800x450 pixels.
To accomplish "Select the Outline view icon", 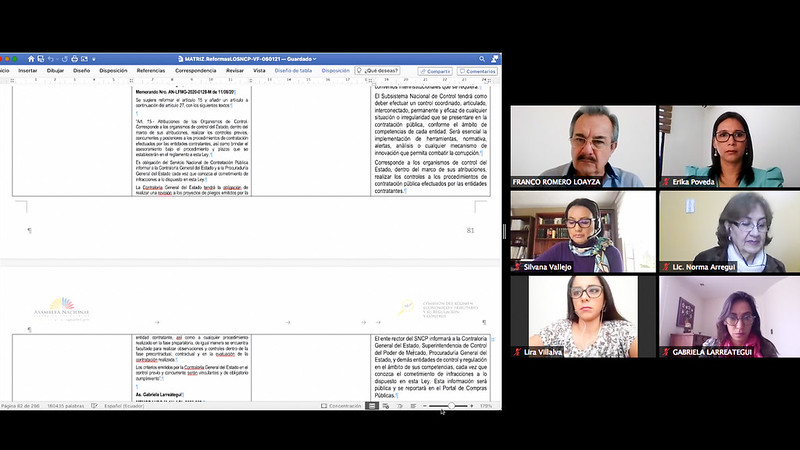I will pyautogui.click(x=399, y=406).
